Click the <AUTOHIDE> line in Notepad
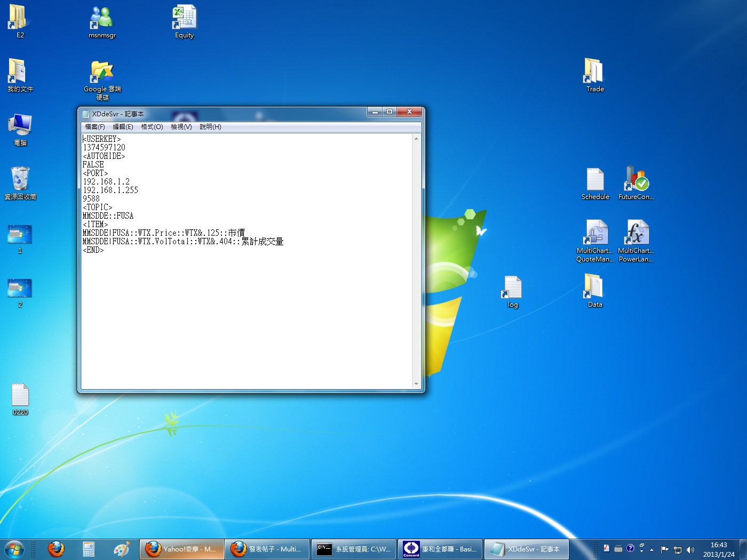Image resolution: width=747 pixels, height=560 pixels. coord(104,156)
